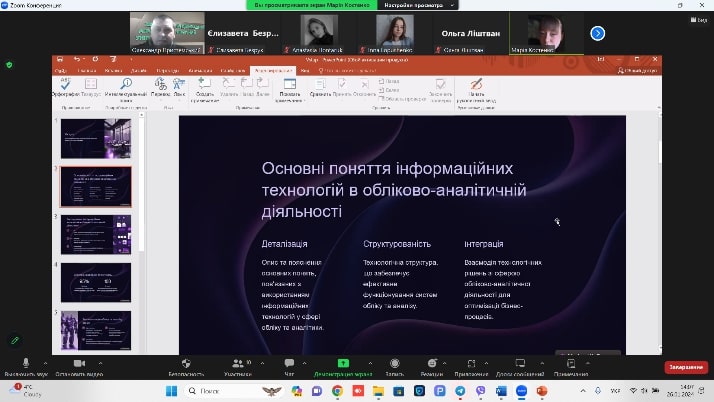The height and width of the screenshot is (402, 714).
Task: Open the Файл tab in PowerPoint
Action: click(x=60, y=71)
